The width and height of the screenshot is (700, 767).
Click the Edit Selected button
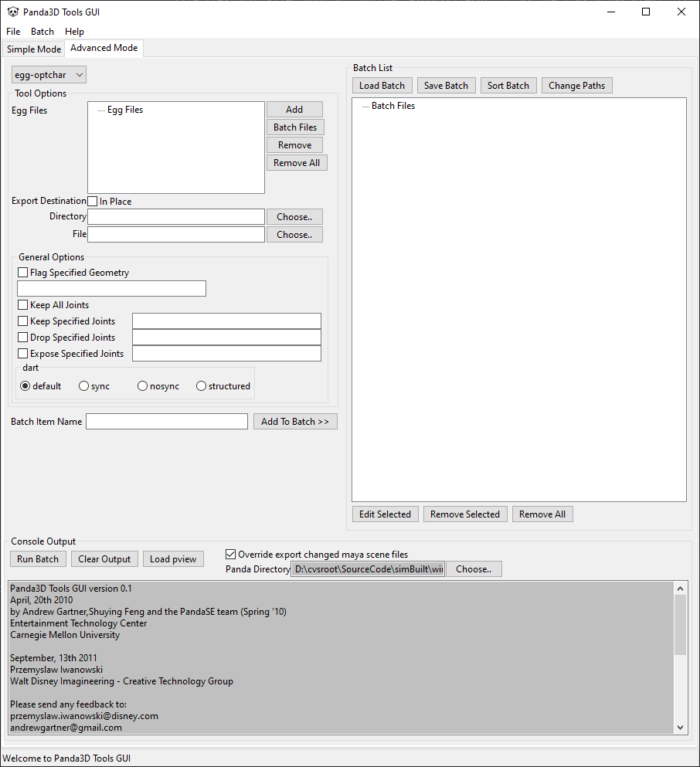(x=385, y=514)
